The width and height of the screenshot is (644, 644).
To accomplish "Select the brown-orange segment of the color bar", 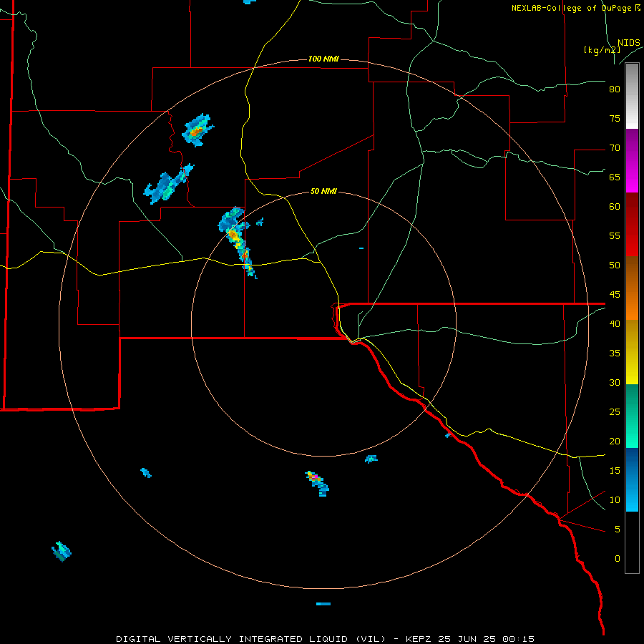I will [632, 288].
